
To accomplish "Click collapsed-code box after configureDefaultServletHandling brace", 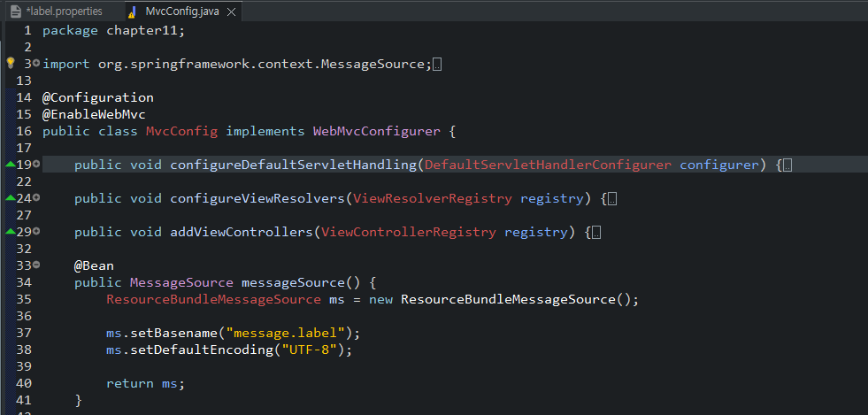I will 787,165.
